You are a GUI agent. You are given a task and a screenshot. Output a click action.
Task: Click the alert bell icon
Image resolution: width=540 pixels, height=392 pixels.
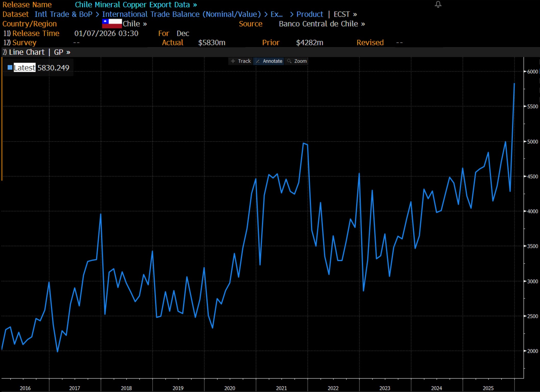tap(438, 4)
